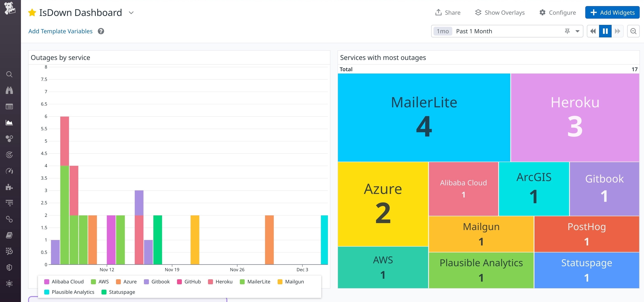This screenshot has width=644, height=302.
Task: Open the dashboard title dropdown chevron
Action: [x=131, y=13]
